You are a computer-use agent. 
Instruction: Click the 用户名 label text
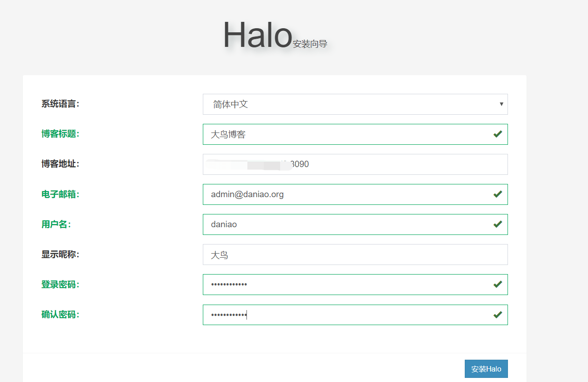coord(56,224)
